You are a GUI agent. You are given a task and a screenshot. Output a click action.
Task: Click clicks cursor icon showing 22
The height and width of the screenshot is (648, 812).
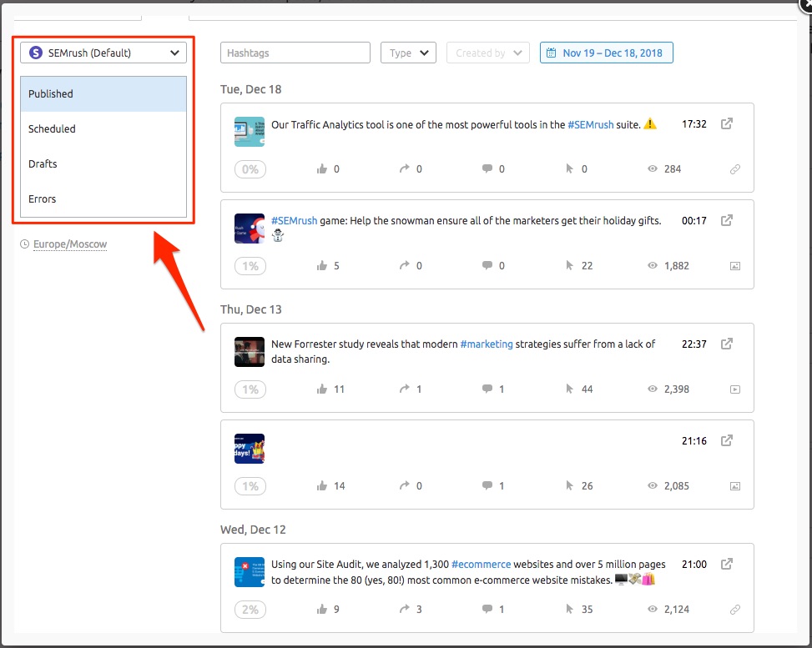pyautogui.click(x=570, y=265)
